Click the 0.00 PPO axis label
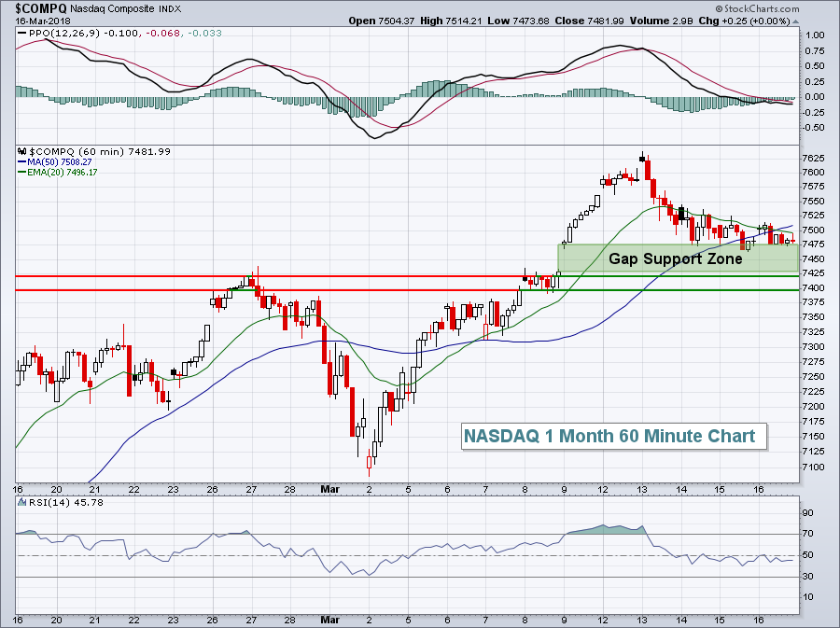This screenshot has width=840, height=628. (815, 97)
